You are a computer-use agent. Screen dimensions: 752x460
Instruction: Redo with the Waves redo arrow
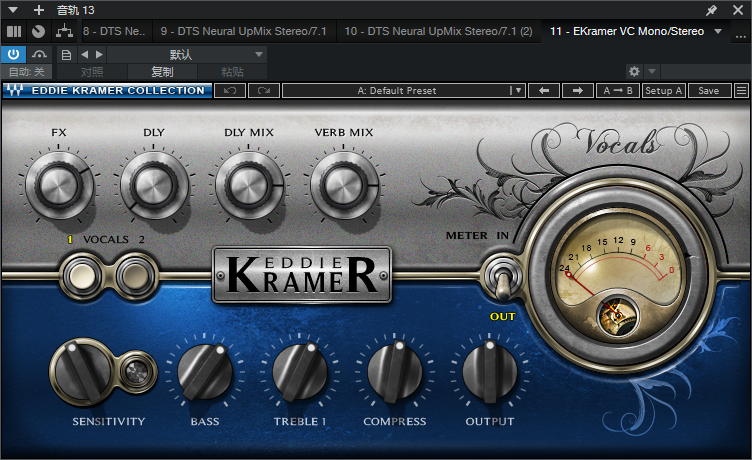tap(264, 90)
